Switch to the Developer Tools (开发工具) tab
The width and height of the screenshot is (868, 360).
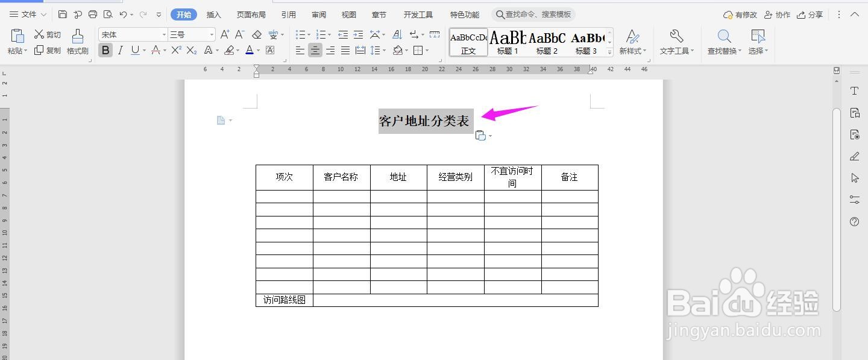point(418,14)
